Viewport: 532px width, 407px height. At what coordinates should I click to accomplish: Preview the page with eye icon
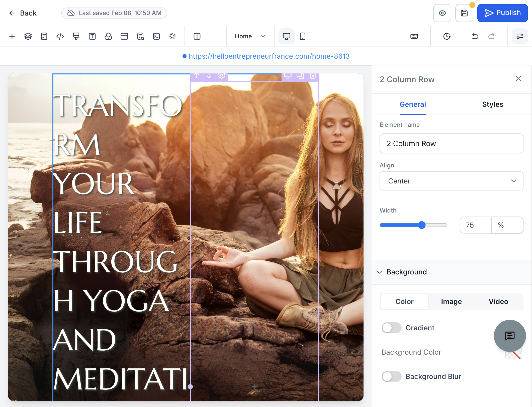point(442,13)
